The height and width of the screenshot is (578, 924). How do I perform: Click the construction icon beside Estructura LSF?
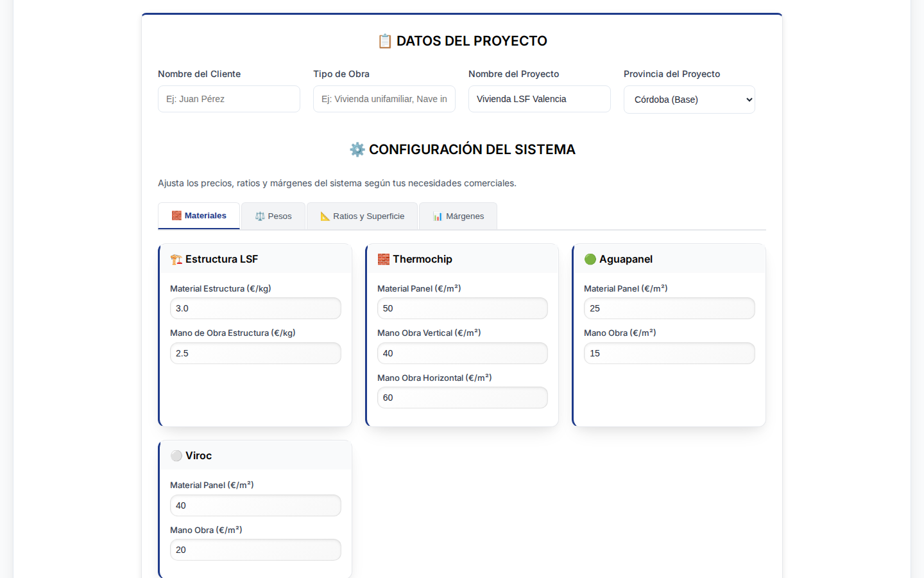click(176, 259)
